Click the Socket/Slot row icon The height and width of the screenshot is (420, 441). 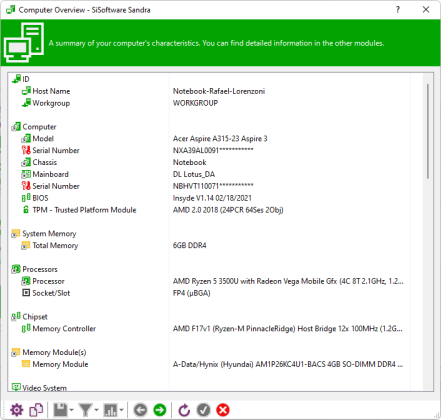click(x=26, y=293)
